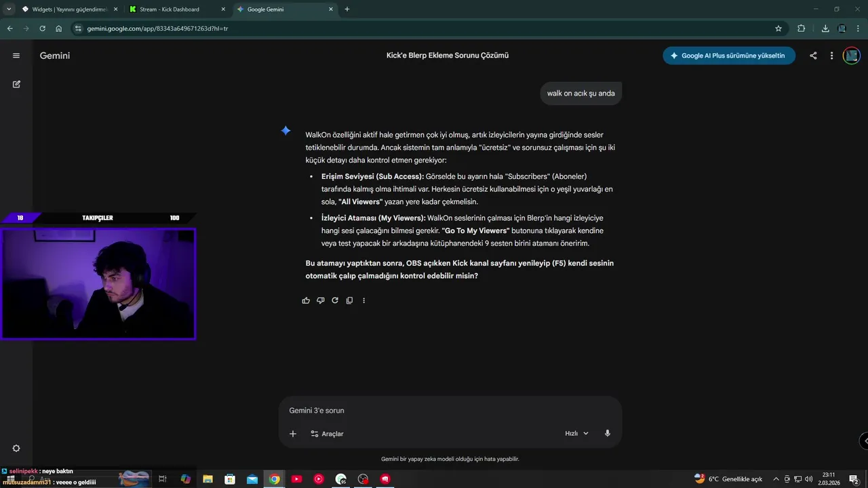Focus the 'Gemini 3'e sorun' prompt field
868x488 pixels.
point(450,411)
